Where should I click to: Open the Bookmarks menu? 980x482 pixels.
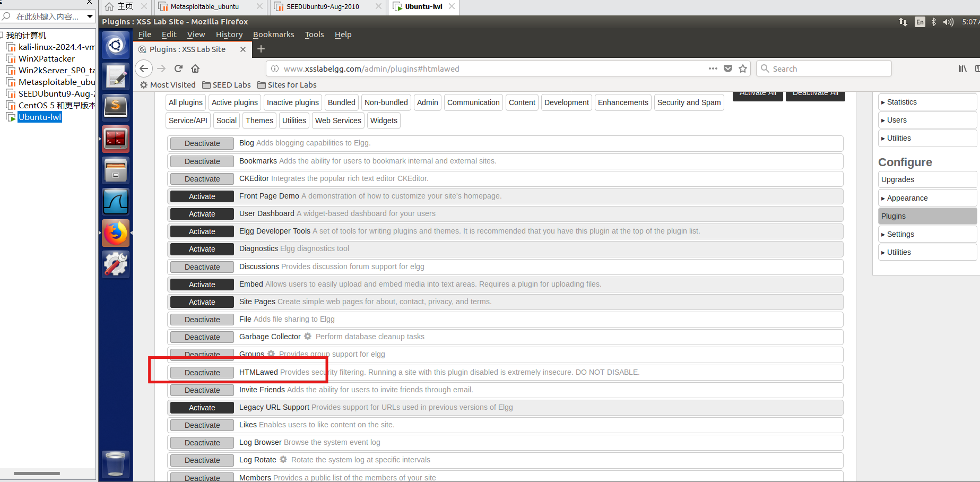click(x=273, y=35)
